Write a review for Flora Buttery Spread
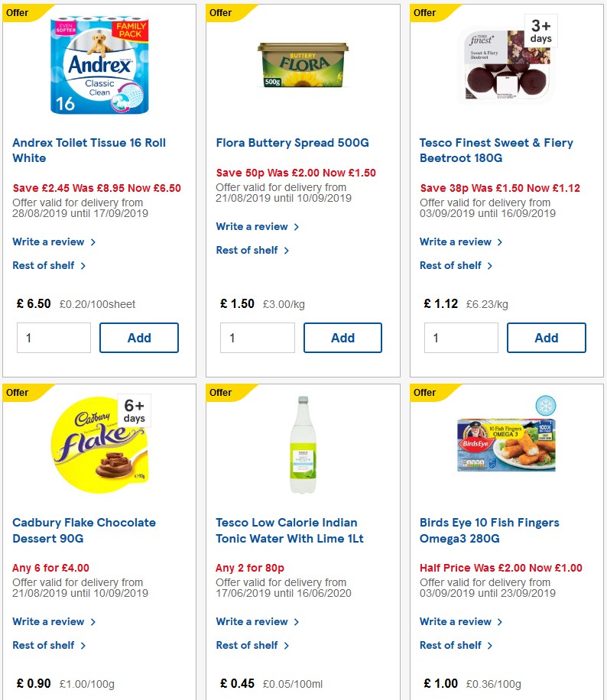Image resolution: width=607 pixels, height=700 pixels. [x=252, y=227]
